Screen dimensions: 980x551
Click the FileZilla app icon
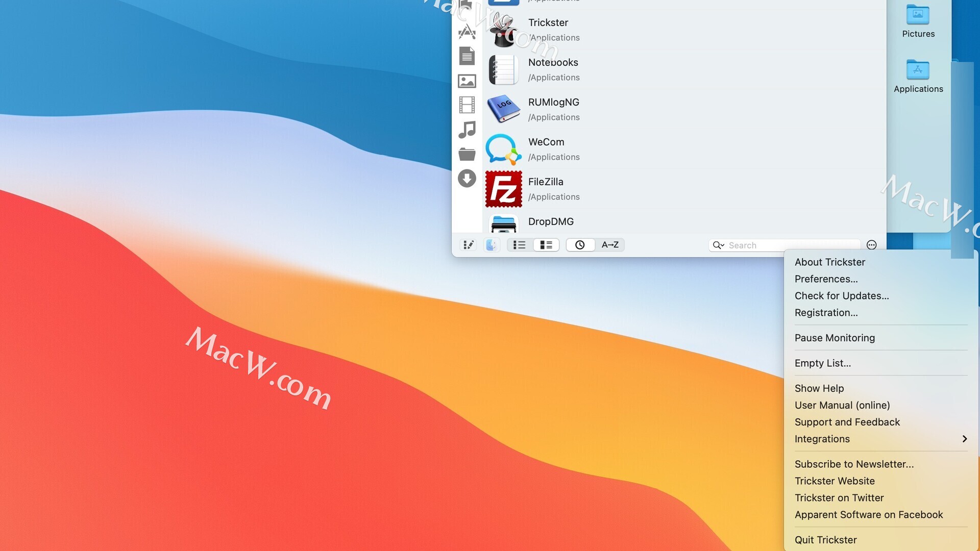click(x=503, y=189)
